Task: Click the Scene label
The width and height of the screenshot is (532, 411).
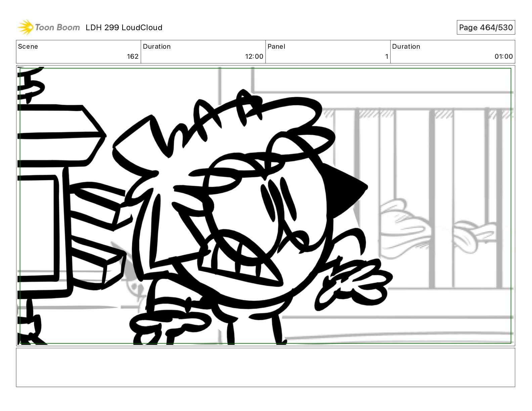Action: click(28, 47)
